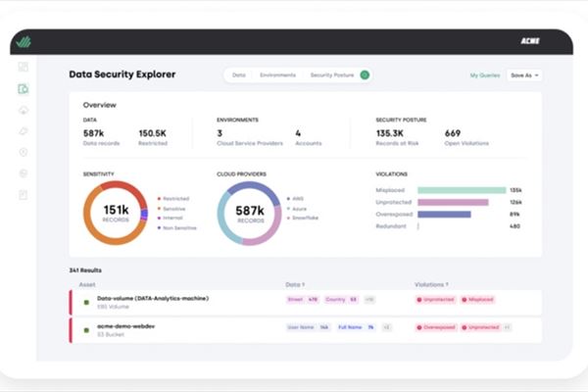Click the 669 Open Violations value
The image size is (588, 392).
pyautogui.click(x=453, y=133)
